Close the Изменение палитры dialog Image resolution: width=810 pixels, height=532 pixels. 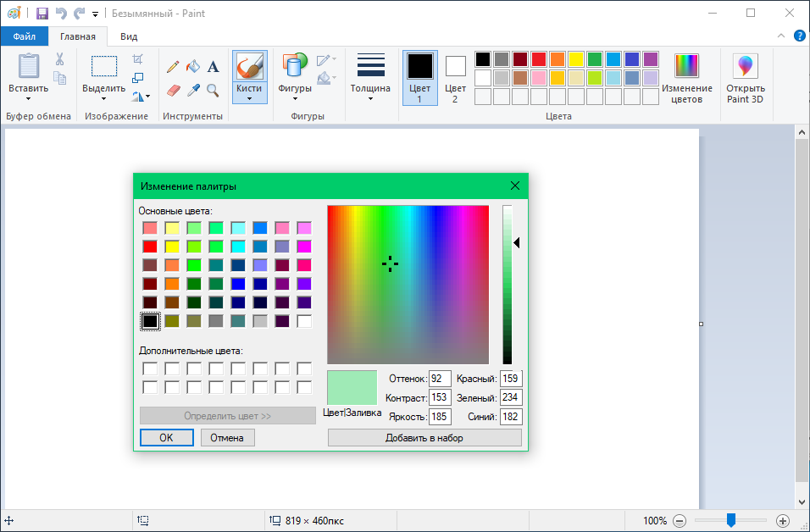tap(515, 186)
